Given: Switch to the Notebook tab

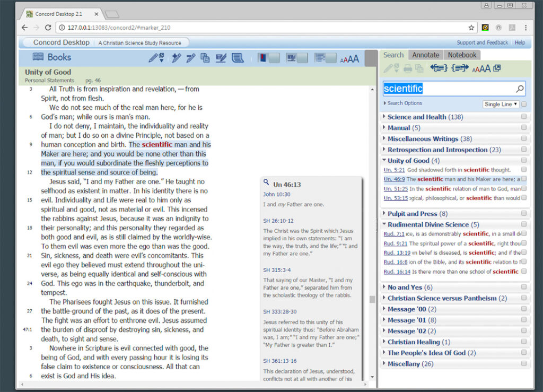Looking at the screenshot, I should tap(462, 55).
